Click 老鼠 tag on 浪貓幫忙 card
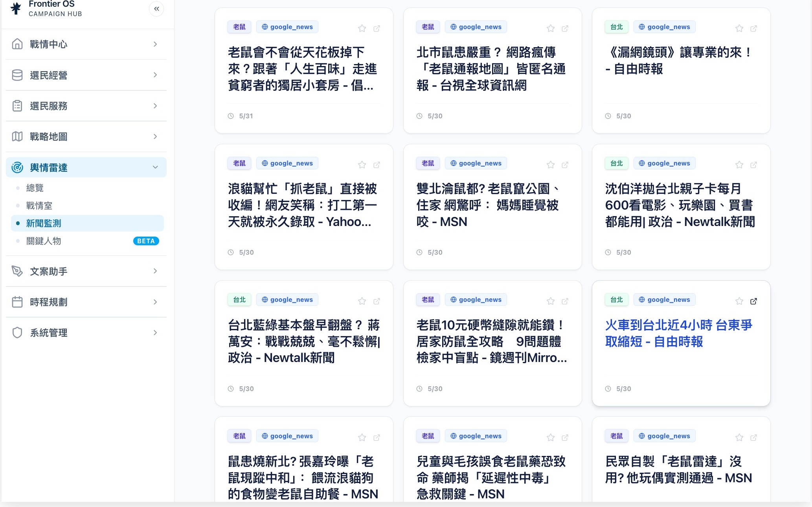The height and width of the screenshot is (507, 812). 239,163
